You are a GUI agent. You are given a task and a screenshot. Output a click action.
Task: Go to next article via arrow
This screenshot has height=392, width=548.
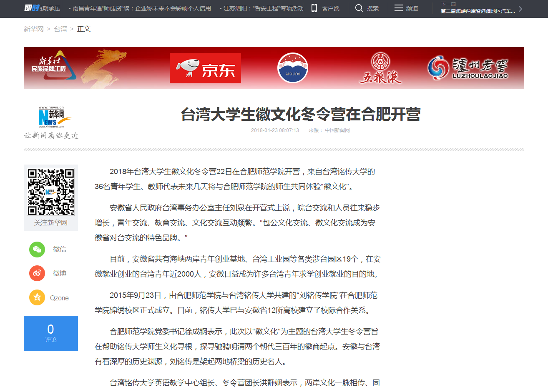click(x=520, y=9)
